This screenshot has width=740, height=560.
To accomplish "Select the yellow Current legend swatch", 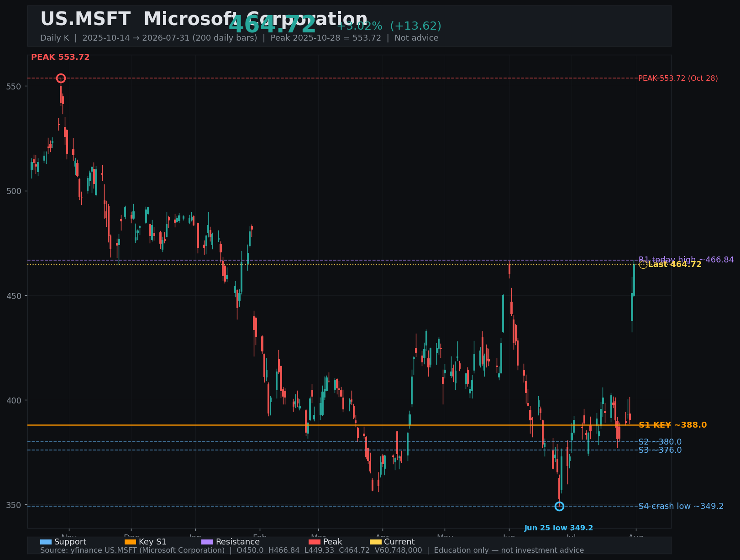I will pos(376,542).
